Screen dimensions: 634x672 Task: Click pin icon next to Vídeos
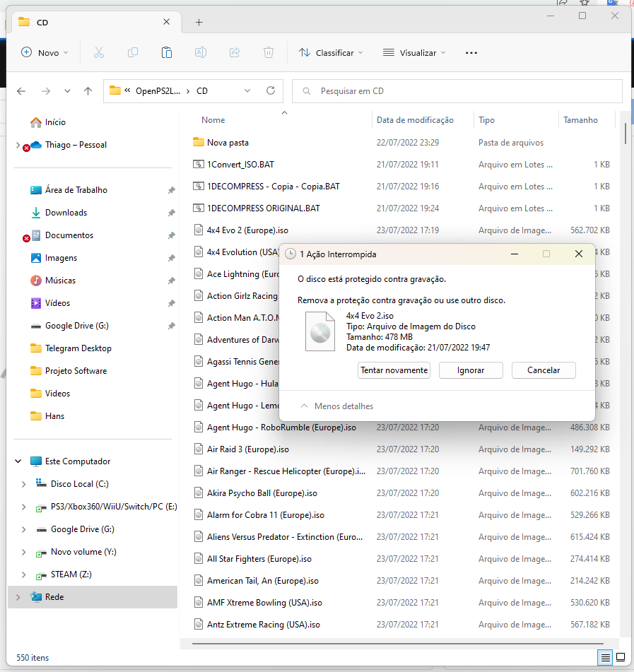[172, 303]
